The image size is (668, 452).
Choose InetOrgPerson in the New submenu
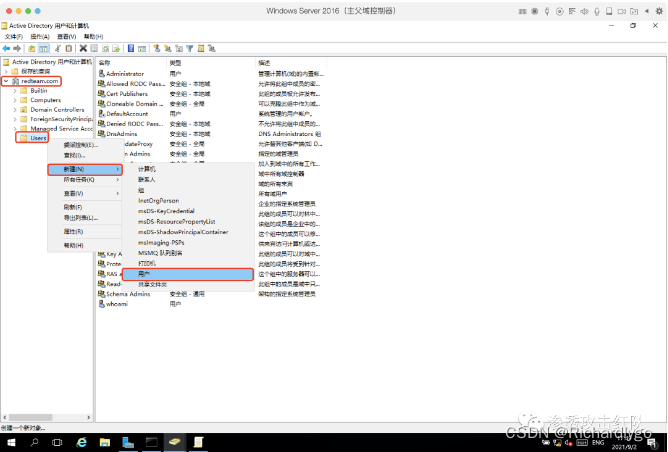coord(188,201)
